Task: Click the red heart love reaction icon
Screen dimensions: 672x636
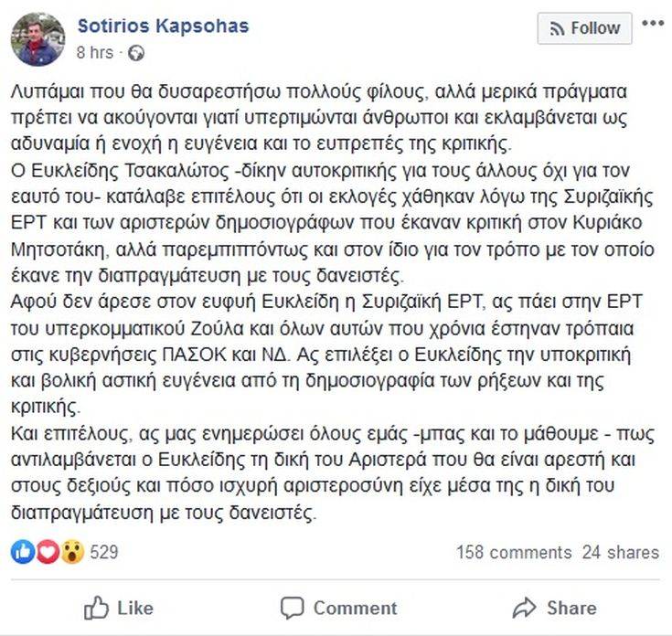Action: 47,552
